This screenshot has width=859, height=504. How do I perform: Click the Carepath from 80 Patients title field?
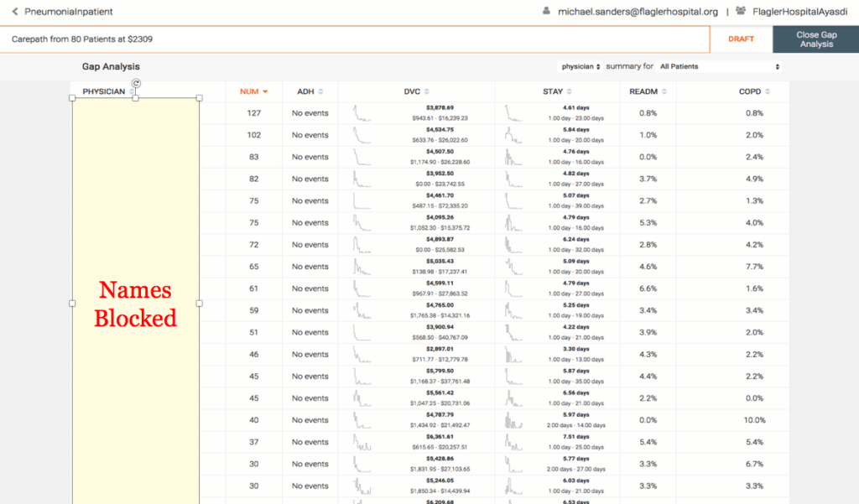(355, 39)
